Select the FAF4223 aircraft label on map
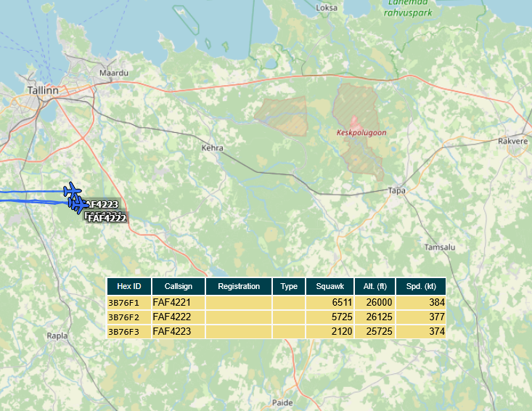Screen dimensions: 532x411 [x=101, y=204]
